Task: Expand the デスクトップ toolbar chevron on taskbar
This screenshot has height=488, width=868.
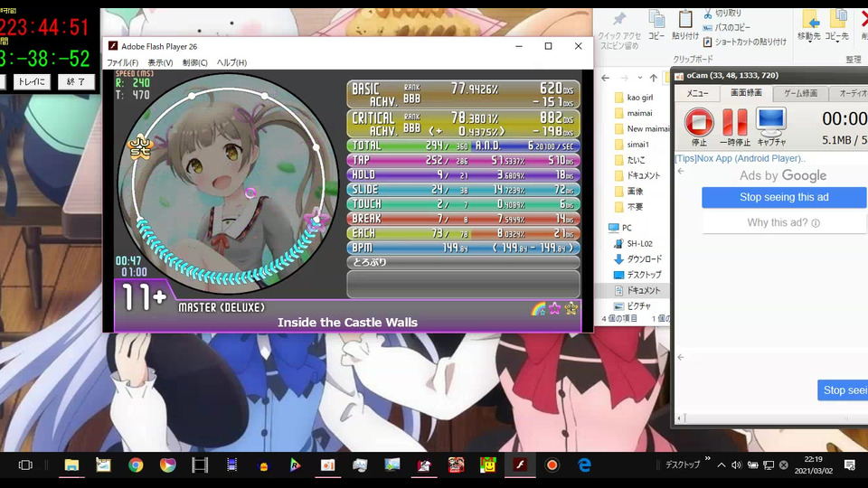Action: coord(707,459)
